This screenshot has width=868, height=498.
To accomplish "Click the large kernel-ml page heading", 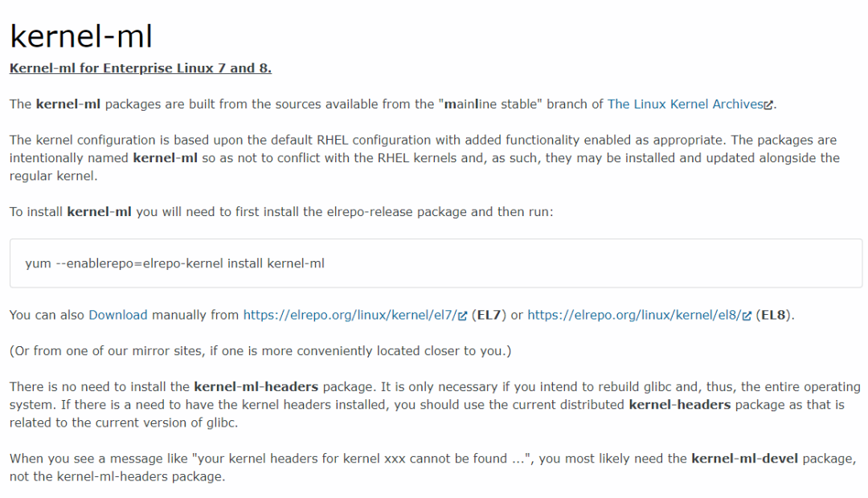I will coord(80,36).
